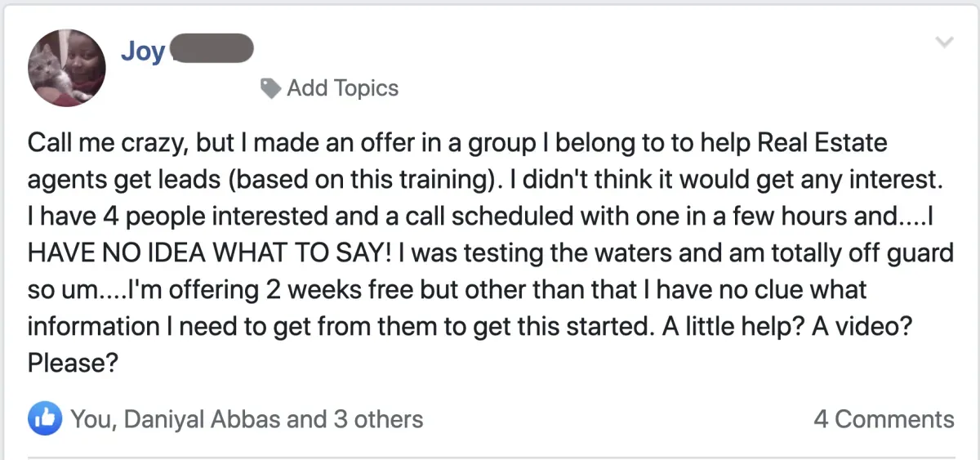The width and height of the screenshot is (980, 460).
Task: Open Joy's round profile picture
Action: click(67, 67)
